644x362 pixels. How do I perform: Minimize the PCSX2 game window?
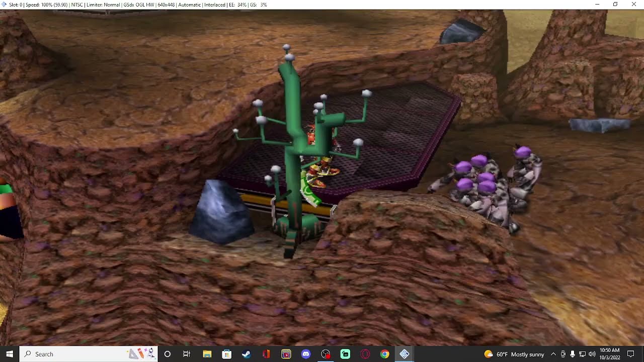point(597,5)
